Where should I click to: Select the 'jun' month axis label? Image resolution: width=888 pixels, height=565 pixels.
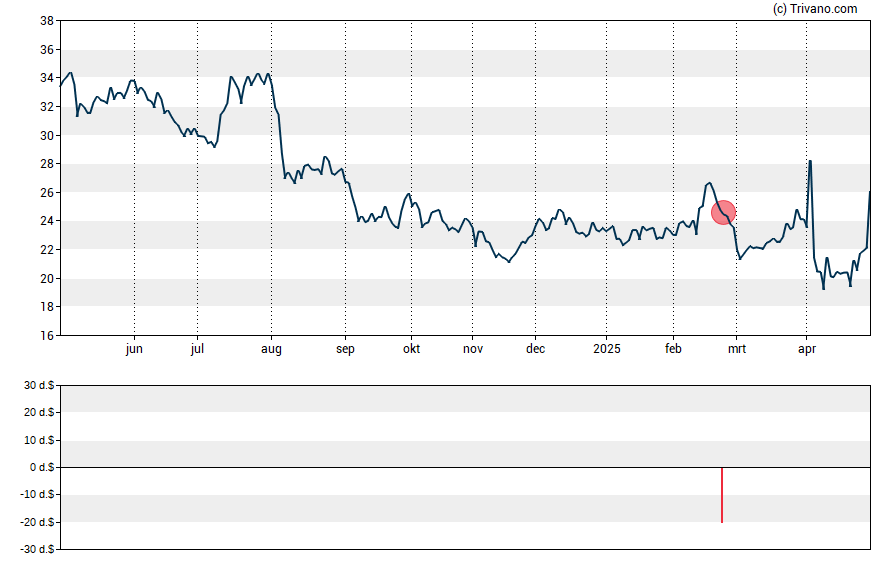click(134, 349)
